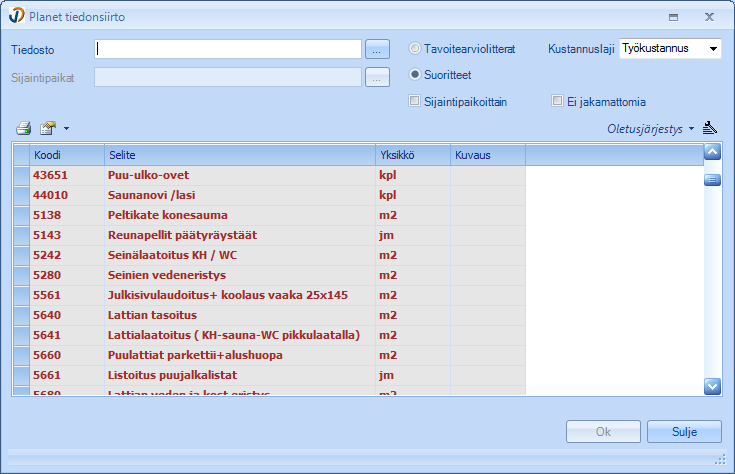Click the print icon in the toolbar

tap(24, 128)
